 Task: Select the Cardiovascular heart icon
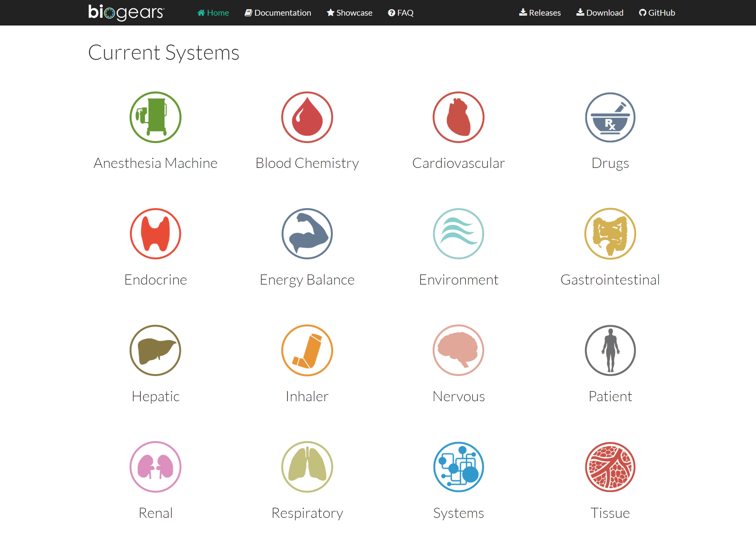(x=458, y=117)
